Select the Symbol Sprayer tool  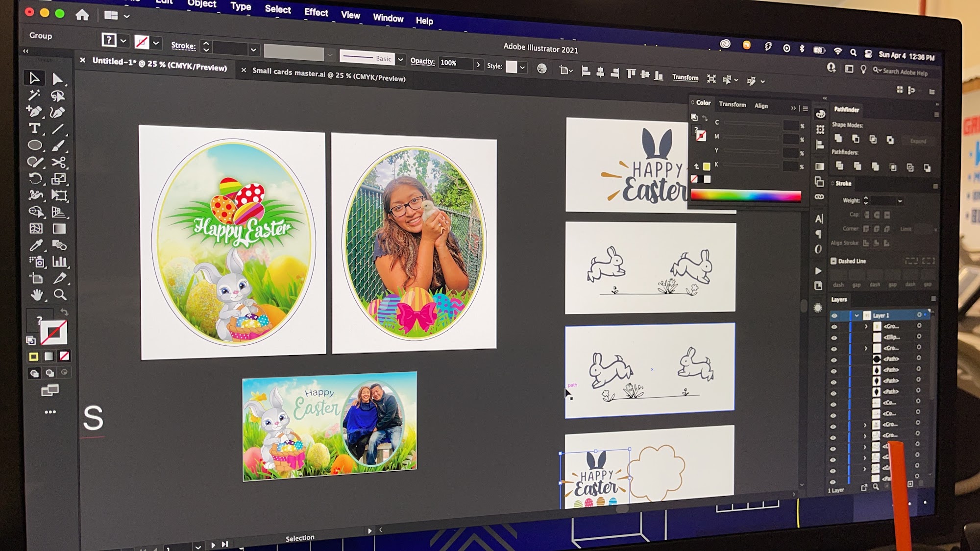(x=36, y=262)
